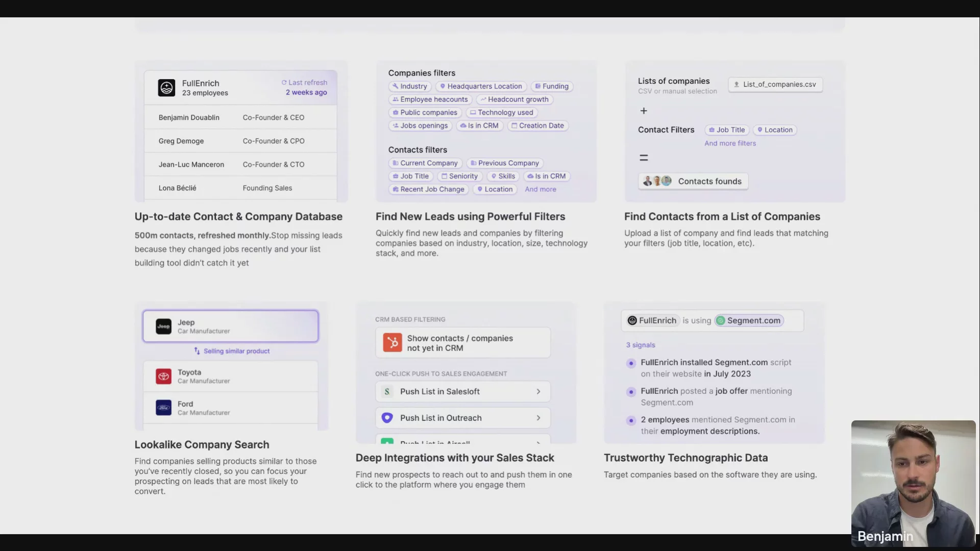Click the 2 weeks ago refresh value
980x551 pixels.
click(x=306, y=92)
